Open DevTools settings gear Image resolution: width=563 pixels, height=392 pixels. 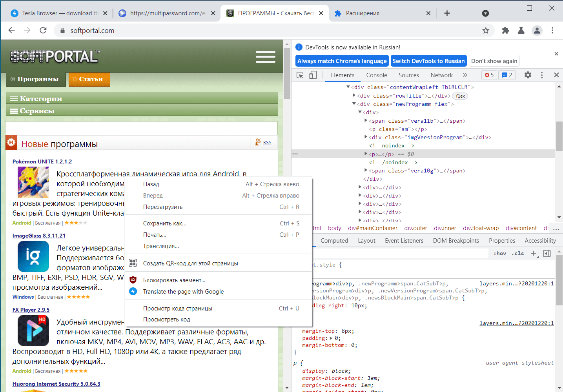coord(528,75)
